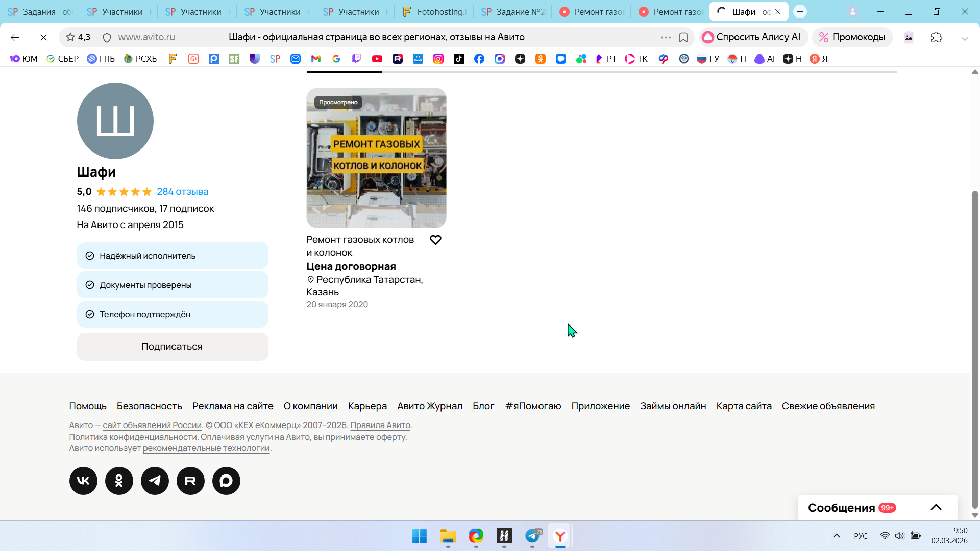Show hidden system tray icons
The width and height of the screenshot is (980, 551).
click(x=836, y=536)
